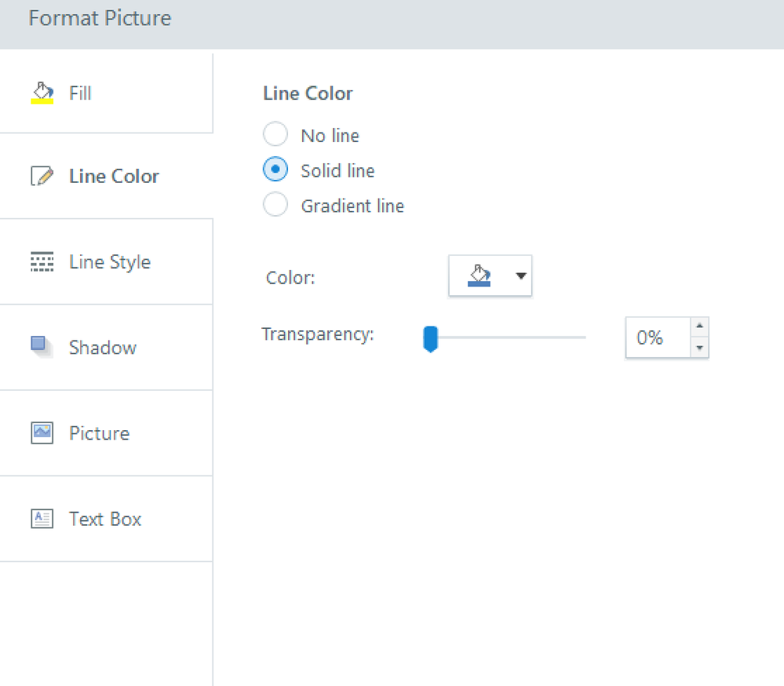Click the color paint bucket swatch icon
This screenshot has width=784, height=686.
click(x=478, y=275)
